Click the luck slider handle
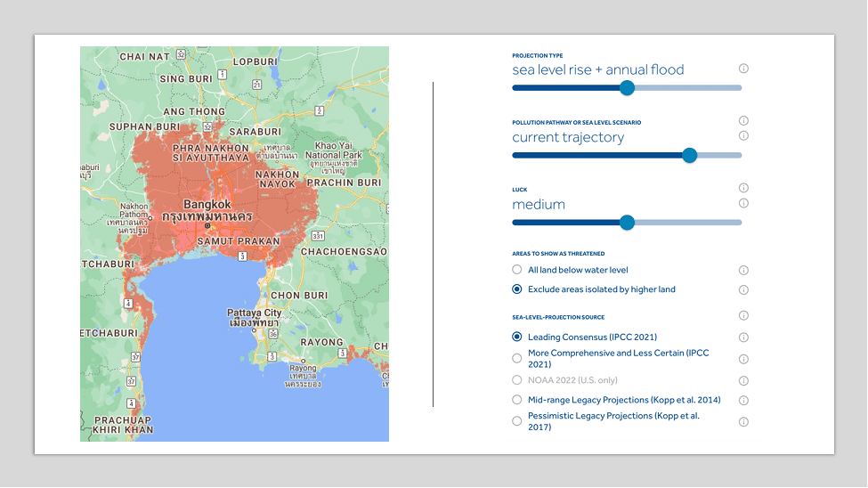Image resolution: width=868 pixels, height=488 pixels. 627,223
